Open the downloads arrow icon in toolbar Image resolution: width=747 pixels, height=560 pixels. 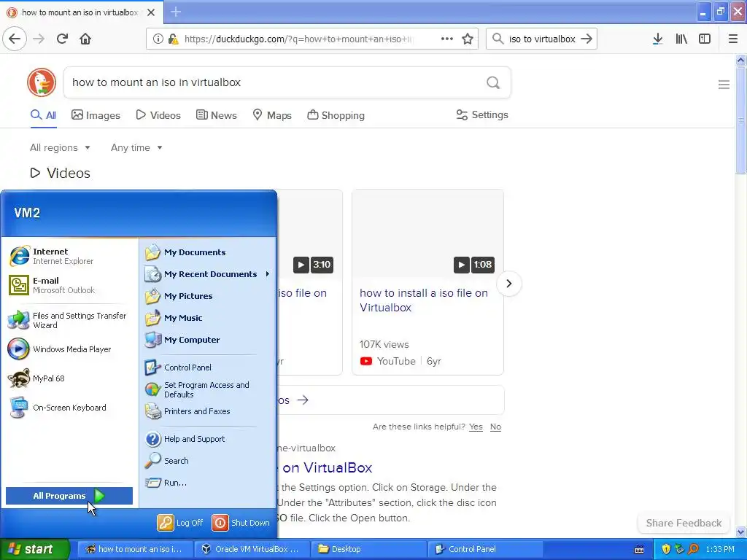pyautogui.click(x=657, y=39)
